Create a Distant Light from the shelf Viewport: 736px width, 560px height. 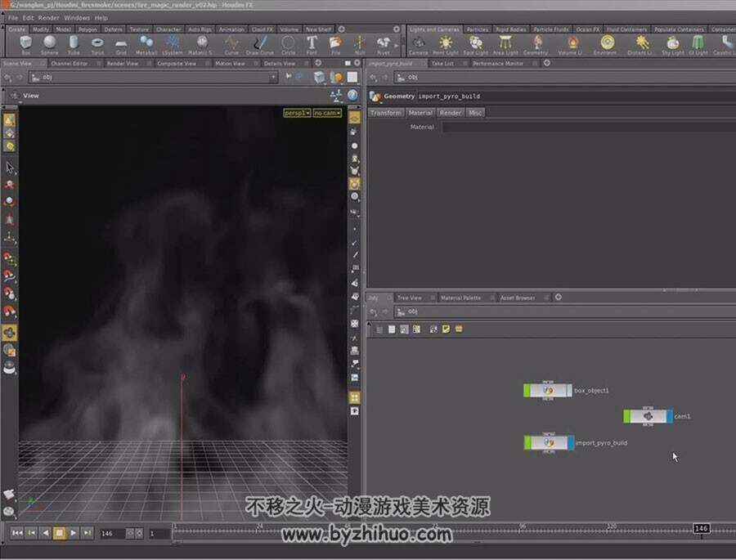click(x=641, y=45)
